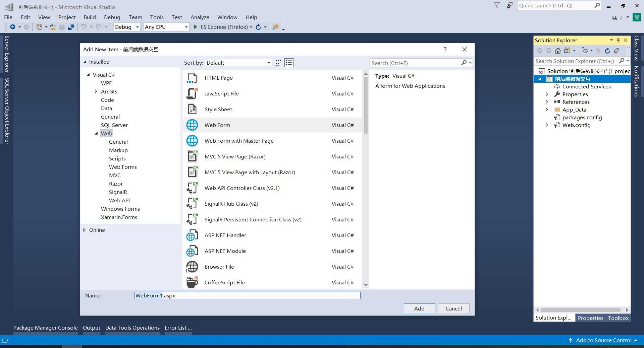Expand the App_Data folder node

tap(547, 110)
